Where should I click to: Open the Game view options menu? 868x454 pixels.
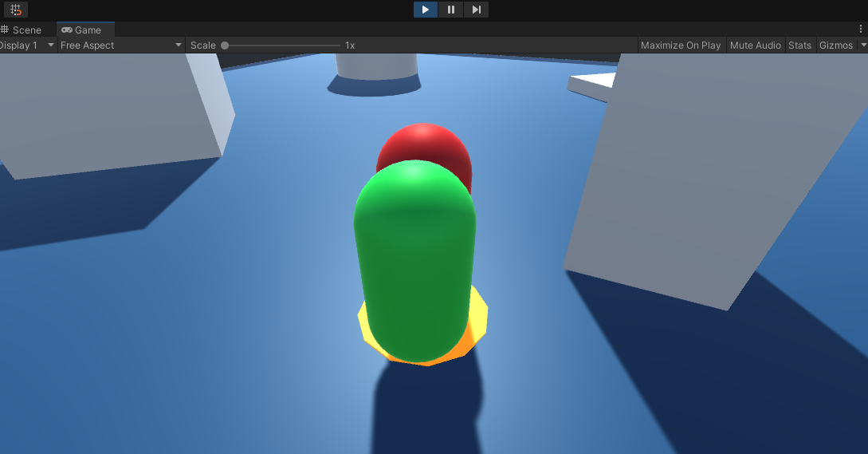pos(860,29)
